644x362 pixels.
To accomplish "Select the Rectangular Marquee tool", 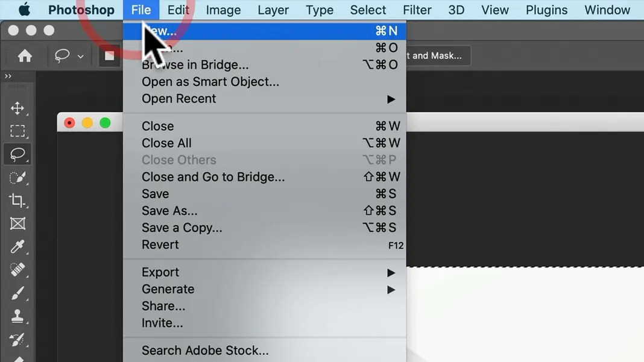I will tap(17, 131).
